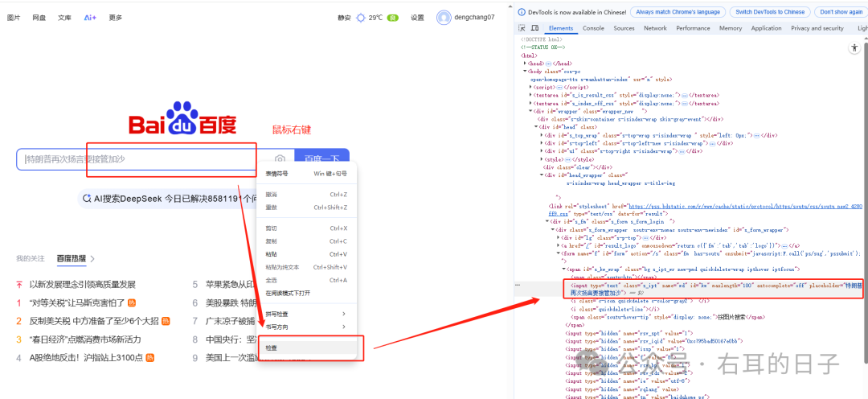
Task: Click the inspect element picker icon
Action: pyautogui.click(x=523, y=28)
